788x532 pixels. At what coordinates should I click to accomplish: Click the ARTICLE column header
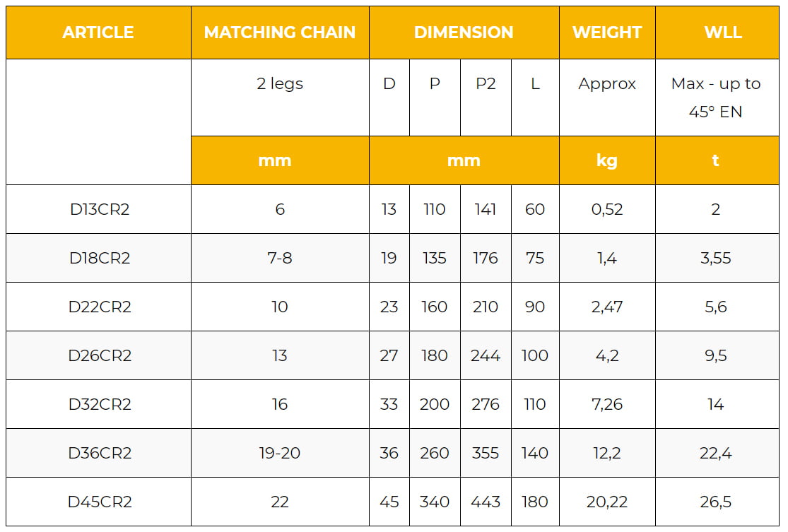[98, 32]
